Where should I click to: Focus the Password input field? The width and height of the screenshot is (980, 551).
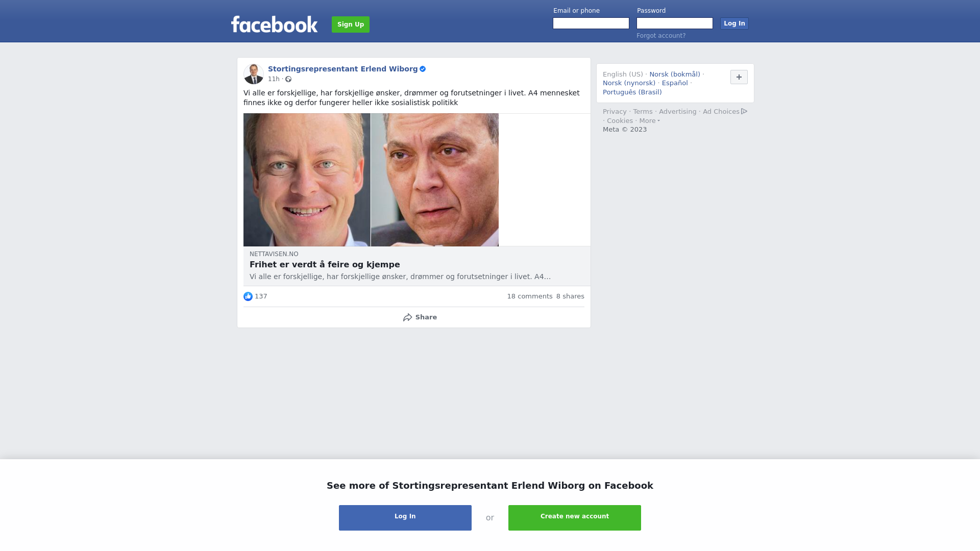675,23
